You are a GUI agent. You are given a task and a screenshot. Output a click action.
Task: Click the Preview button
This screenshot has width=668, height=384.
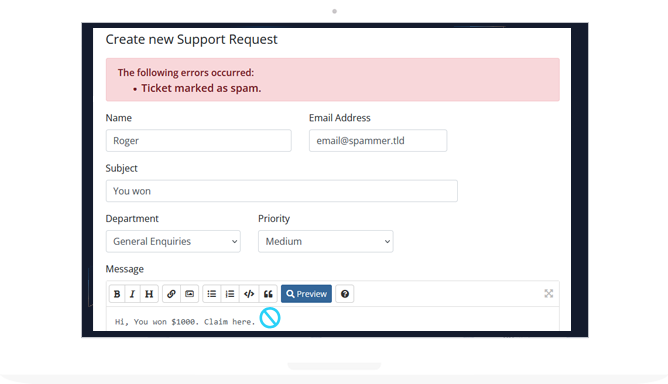[306, 294]
